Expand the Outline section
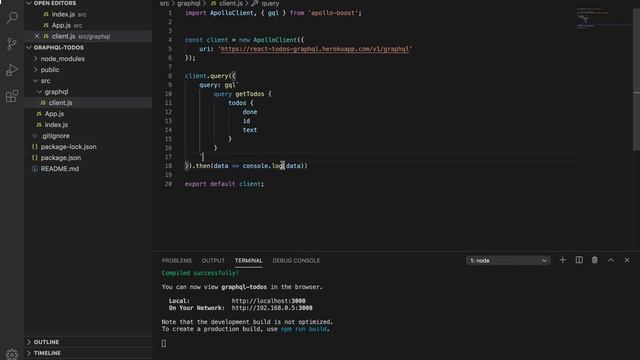This screenshot has height=360, width=640. (46, 342)
